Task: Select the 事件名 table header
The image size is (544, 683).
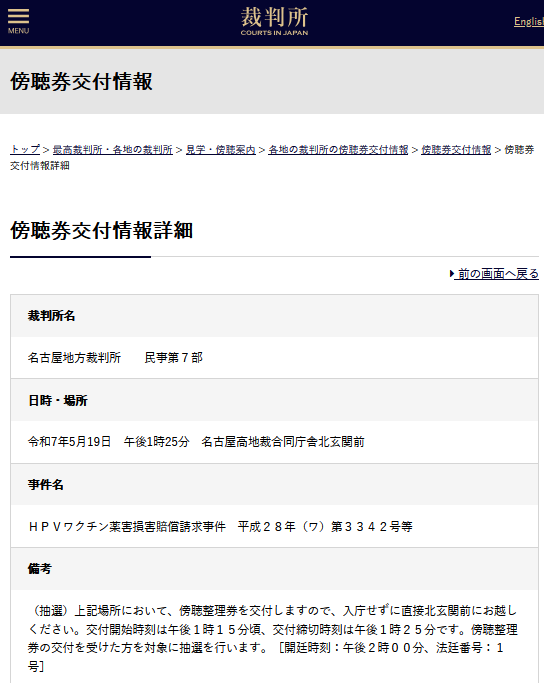Action: [x=274, y=484]
